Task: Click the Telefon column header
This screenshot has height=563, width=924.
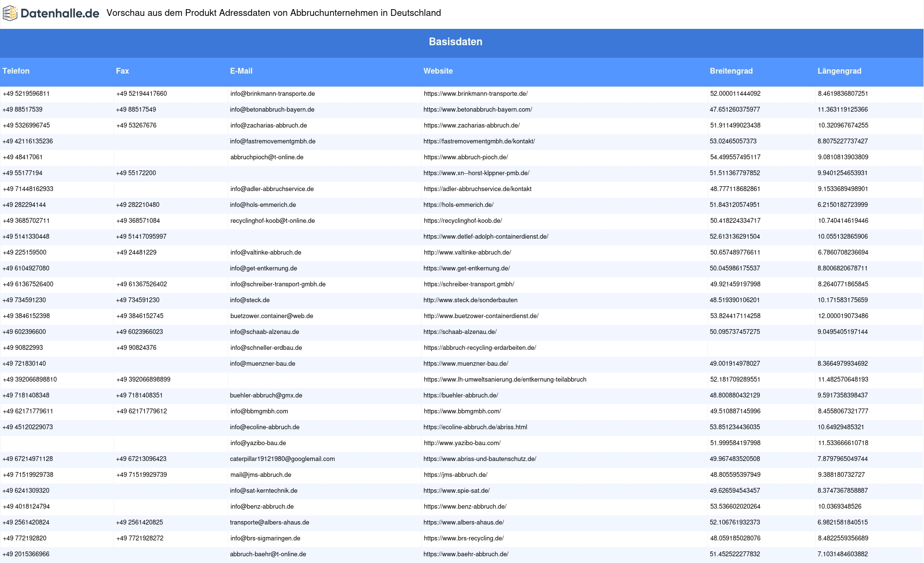Action: (x=16, y=71)
